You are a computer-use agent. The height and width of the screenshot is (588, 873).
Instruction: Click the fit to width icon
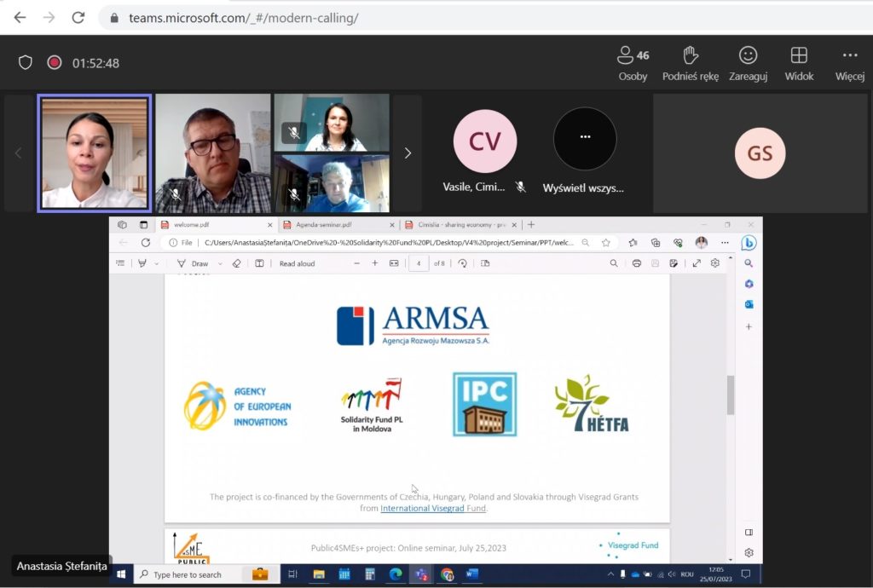[394, 263]
